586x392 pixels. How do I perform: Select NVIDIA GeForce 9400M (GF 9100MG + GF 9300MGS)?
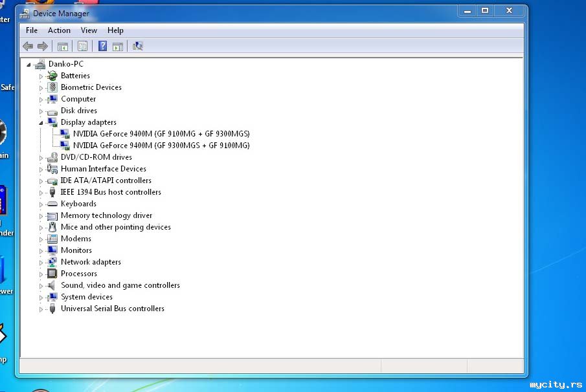coord(161,134)
